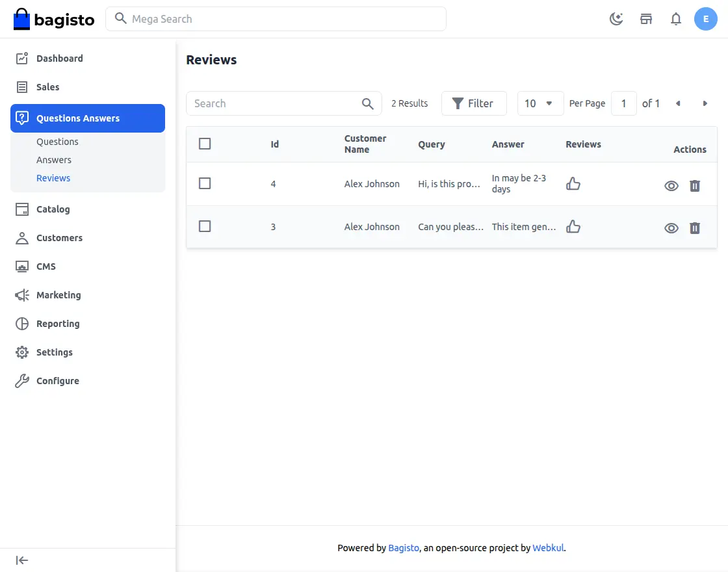Open the notifications bell
Viewport: 728px width, 572px height.
676,19
